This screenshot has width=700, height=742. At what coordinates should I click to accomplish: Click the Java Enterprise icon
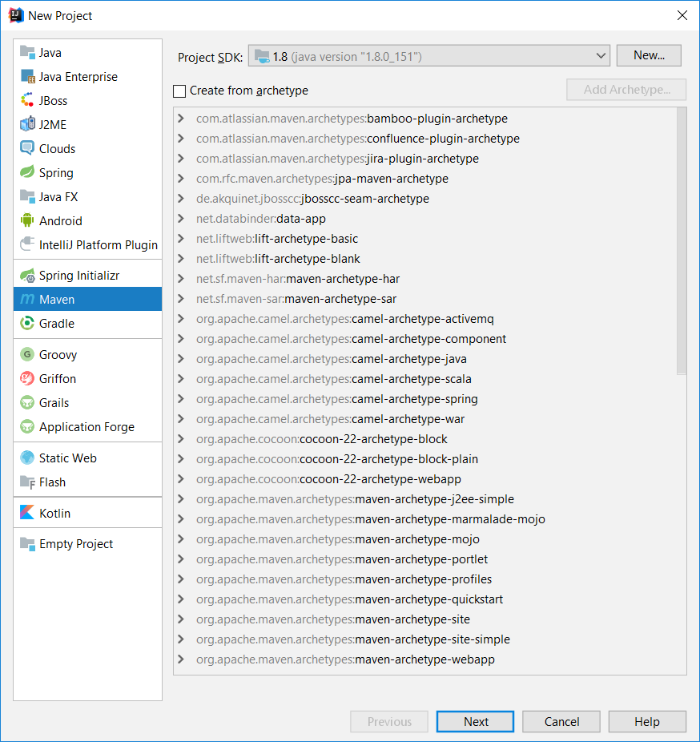pyautogui.click(x=27, y=77)
